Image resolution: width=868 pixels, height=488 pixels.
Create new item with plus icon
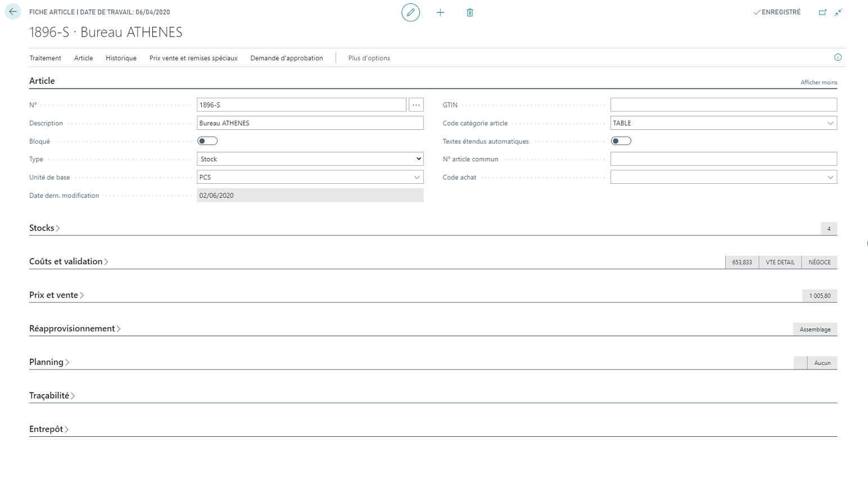[440, 12]
